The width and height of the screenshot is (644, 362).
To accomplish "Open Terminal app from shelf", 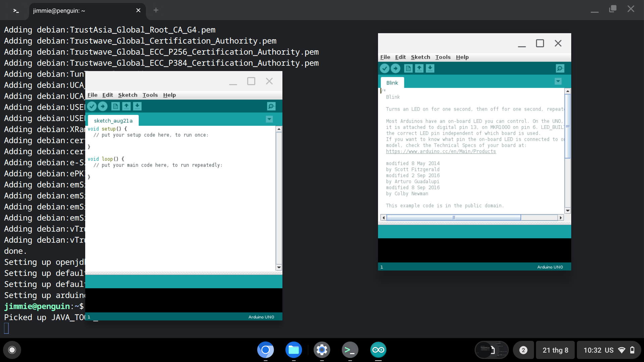I will point(350,350).
